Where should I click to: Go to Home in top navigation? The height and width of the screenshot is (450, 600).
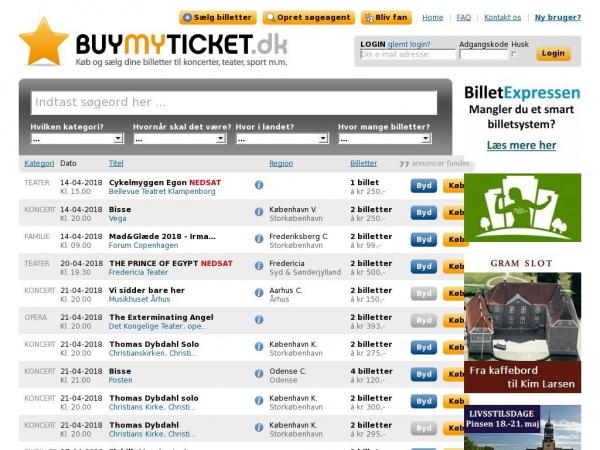432,18
